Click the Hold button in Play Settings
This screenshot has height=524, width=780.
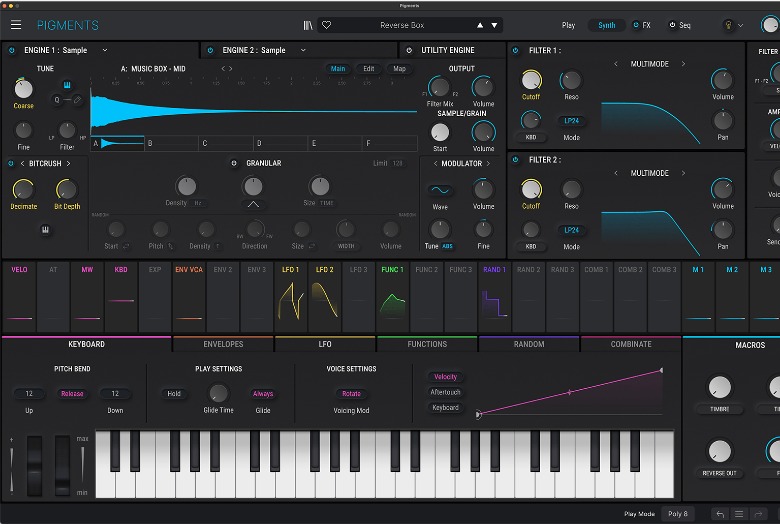(x=174, y=394)
